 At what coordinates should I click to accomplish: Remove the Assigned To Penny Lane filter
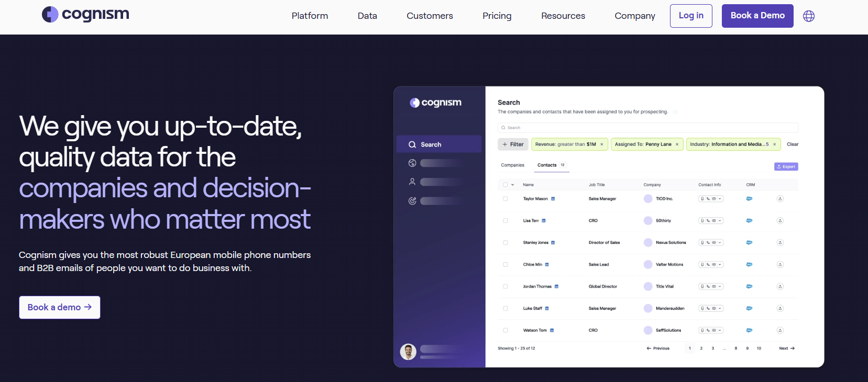point(677,144)
